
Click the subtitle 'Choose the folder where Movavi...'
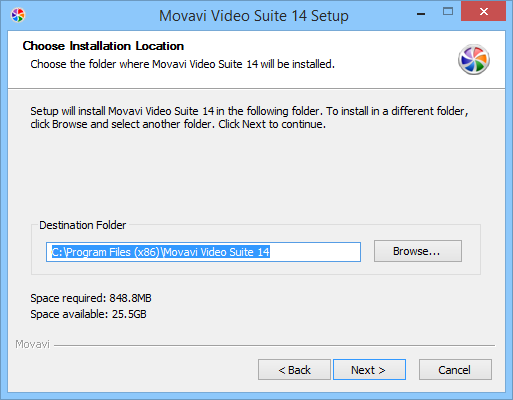click(x=182, y=64)
